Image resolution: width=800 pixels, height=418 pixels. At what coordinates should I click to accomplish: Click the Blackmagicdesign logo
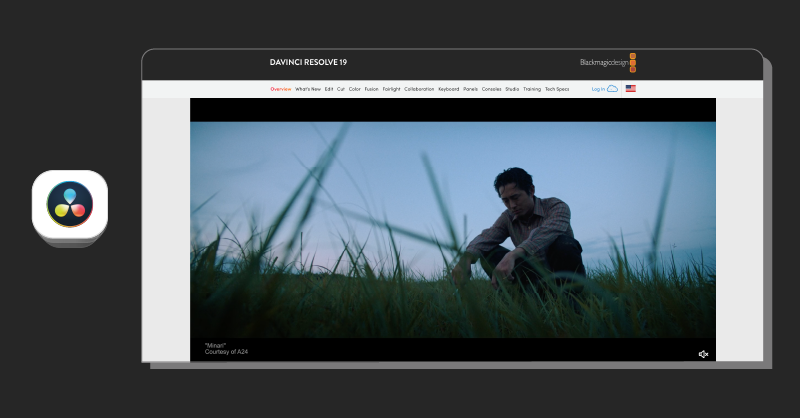click(x=607, y=62)
